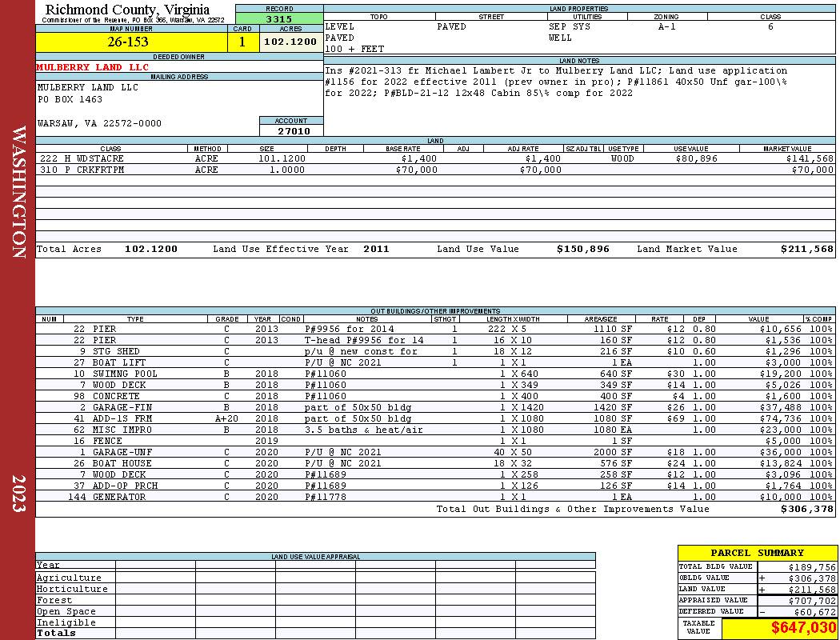Click the use value $80,896
The image size is (840, 640).
pos(696,159)
